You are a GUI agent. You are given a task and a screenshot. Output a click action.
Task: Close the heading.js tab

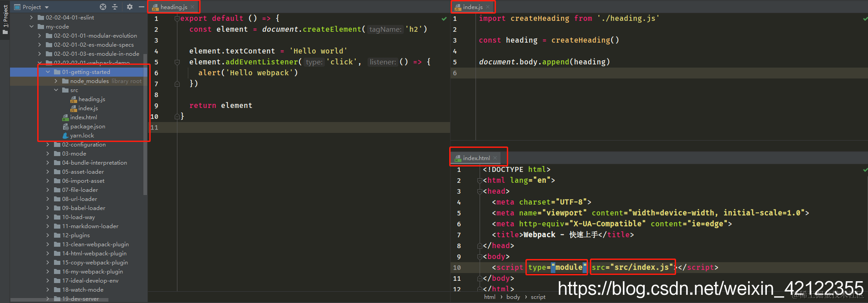193,7
